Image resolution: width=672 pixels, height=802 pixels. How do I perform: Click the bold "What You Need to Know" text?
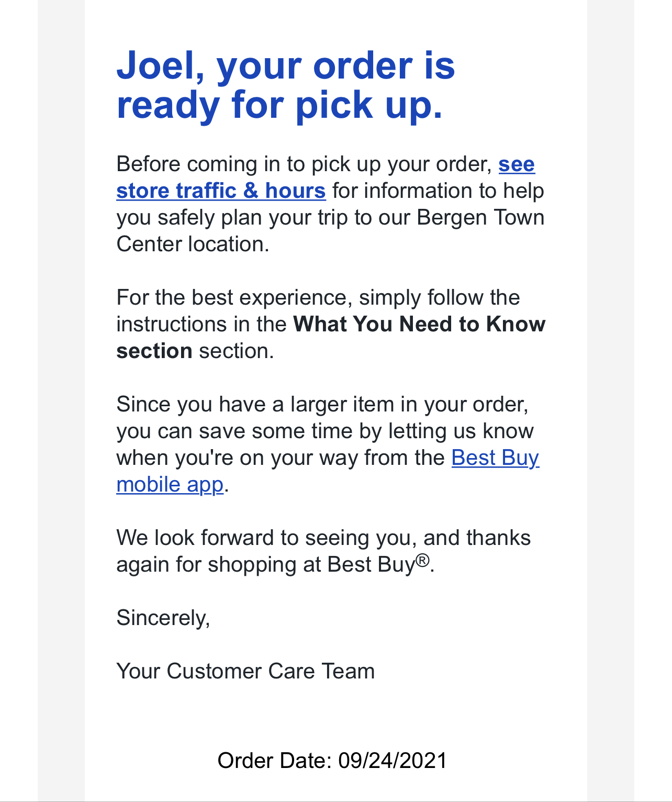tap(419, 325)
